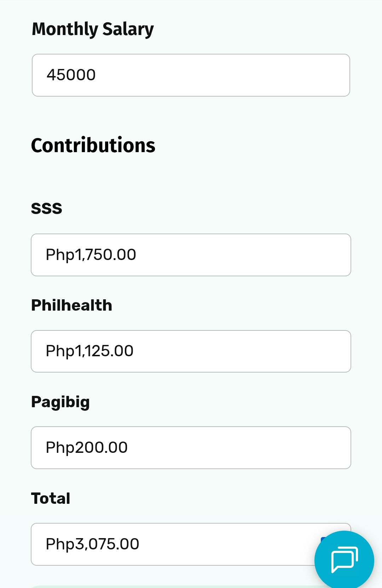Click the Philhealth field label
Image resolution: width=382 pixels, height=588 pixels.
point(71,305)
